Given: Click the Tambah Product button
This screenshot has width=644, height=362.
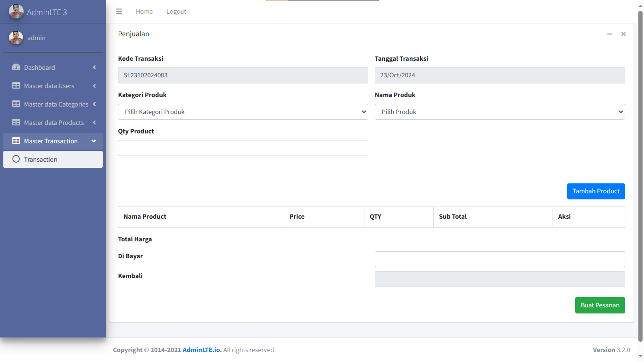Looking at the screenshot, I should 596,191.
